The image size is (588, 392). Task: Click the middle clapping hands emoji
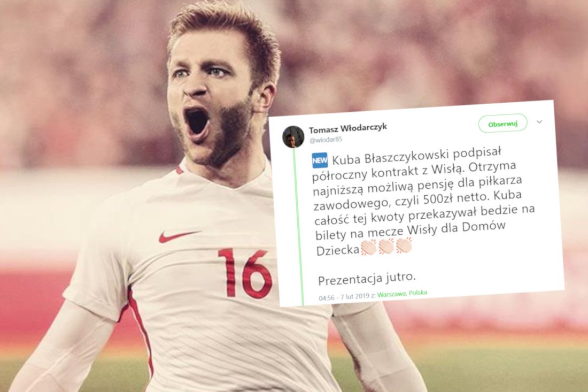coord(386,247)
